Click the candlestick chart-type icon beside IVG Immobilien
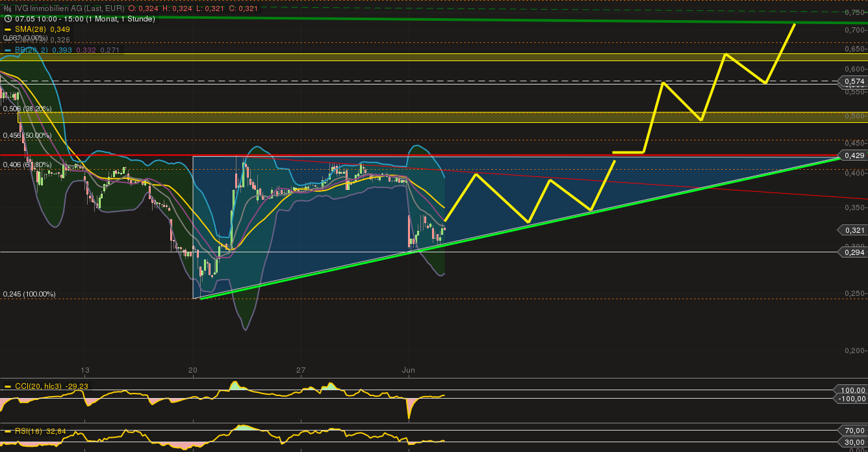The image size is (868, 452). tap(7, 8)
